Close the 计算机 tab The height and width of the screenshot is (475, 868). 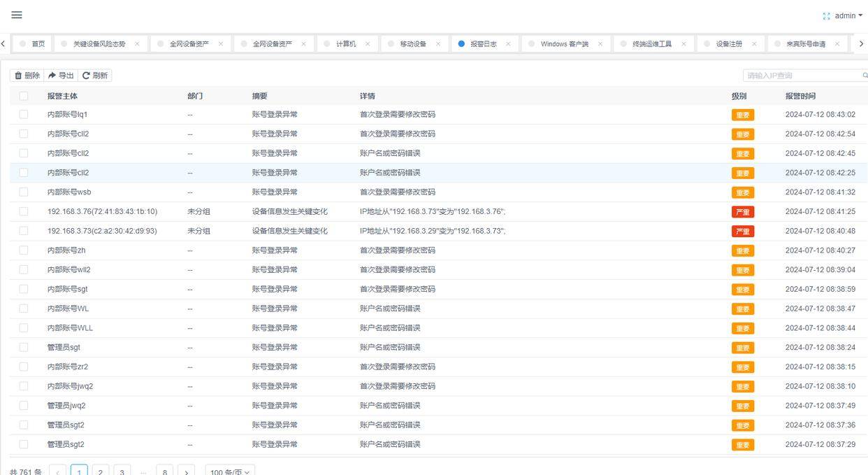pos(368,43)
